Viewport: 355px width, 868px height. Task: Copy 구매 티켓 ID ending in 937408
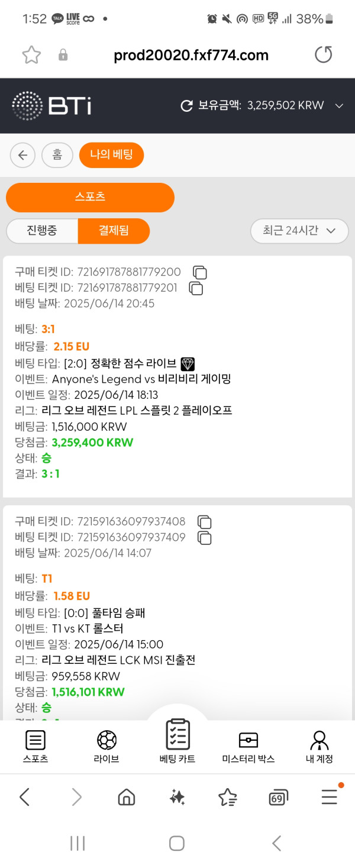[204, 522]
